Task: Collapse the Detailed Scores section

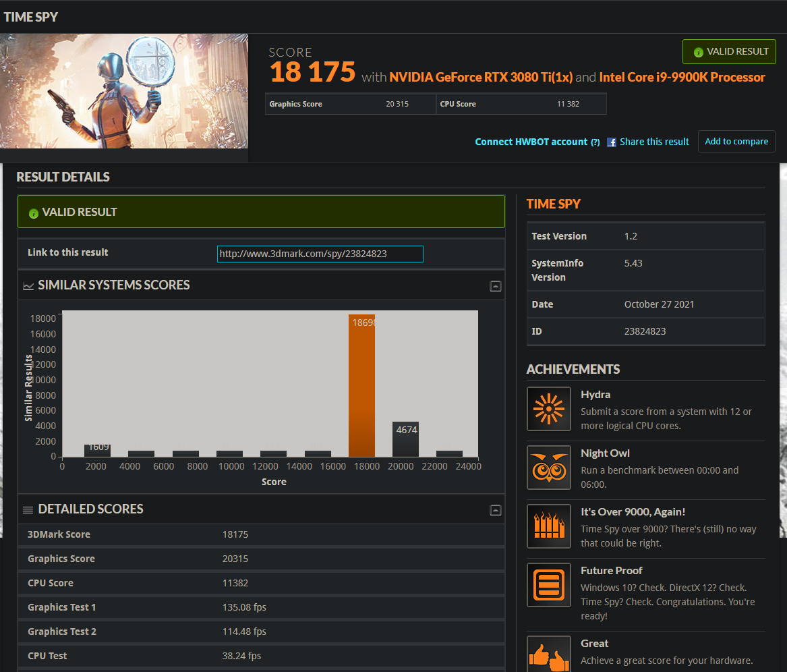Action: pos(496,510)
